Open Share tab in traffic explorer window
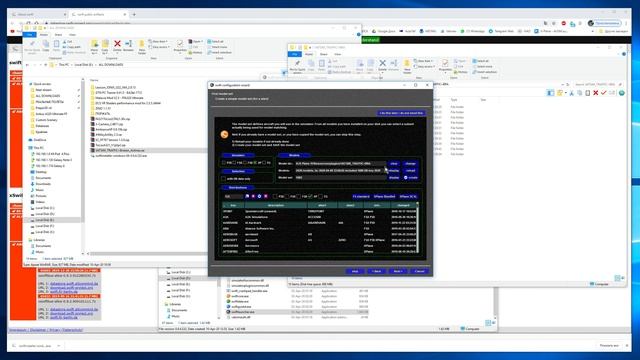The height and width of the screenshot is (360, 640). click(x=324, y=54)
